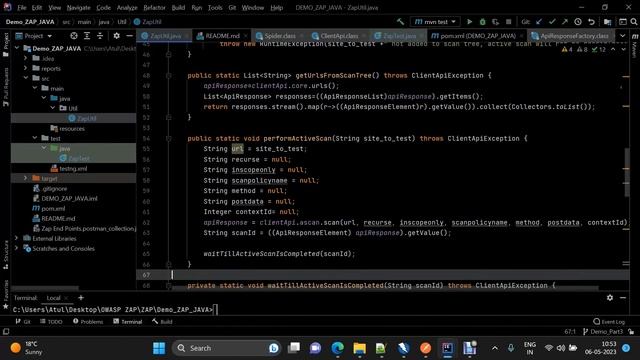Open File Explorer from taskbar
This screenshot has width=640, height=360.
[360, 348]
